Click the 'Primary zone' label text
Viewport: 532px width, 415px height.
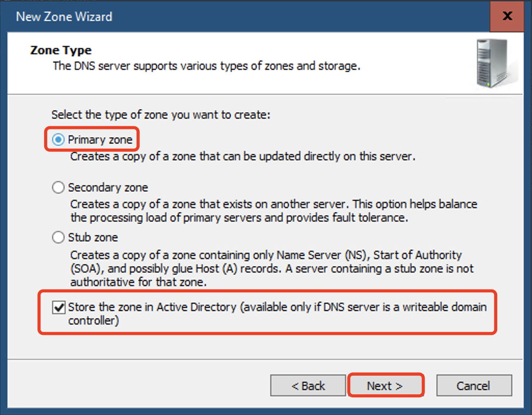100,139
